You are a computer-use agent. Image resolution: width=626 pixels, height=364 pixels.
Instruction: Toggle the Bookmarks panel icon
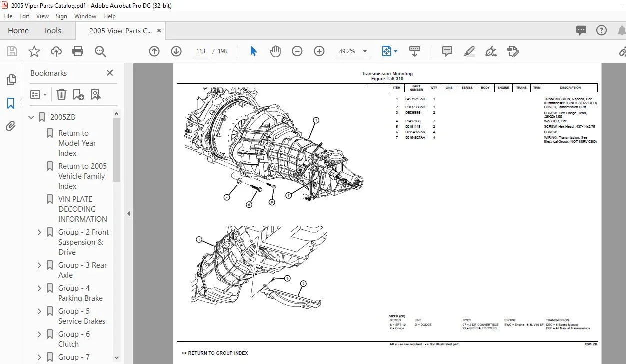tap(10, 103)
